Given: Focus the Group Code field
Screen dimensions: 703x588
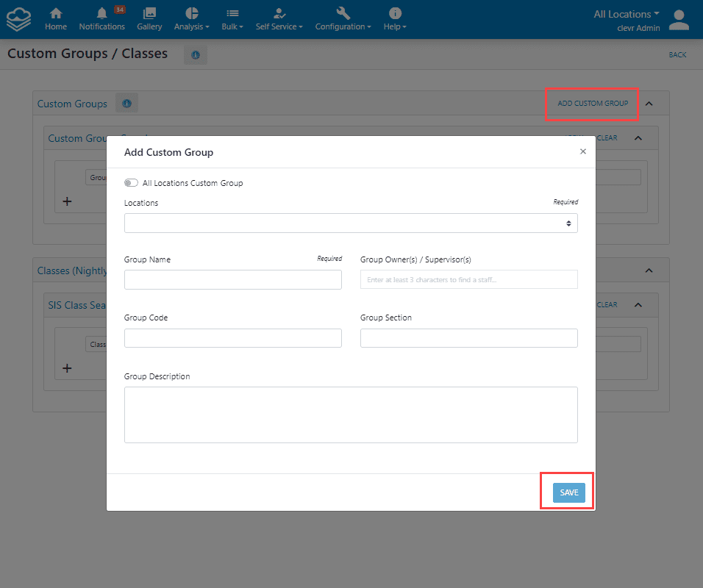Looking at the screenshot, I should click(x=233, y=338).
